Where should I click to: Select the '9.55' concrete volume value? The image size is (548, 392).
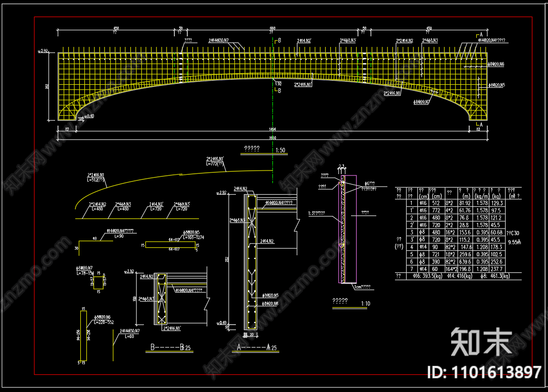pos(514,242)
